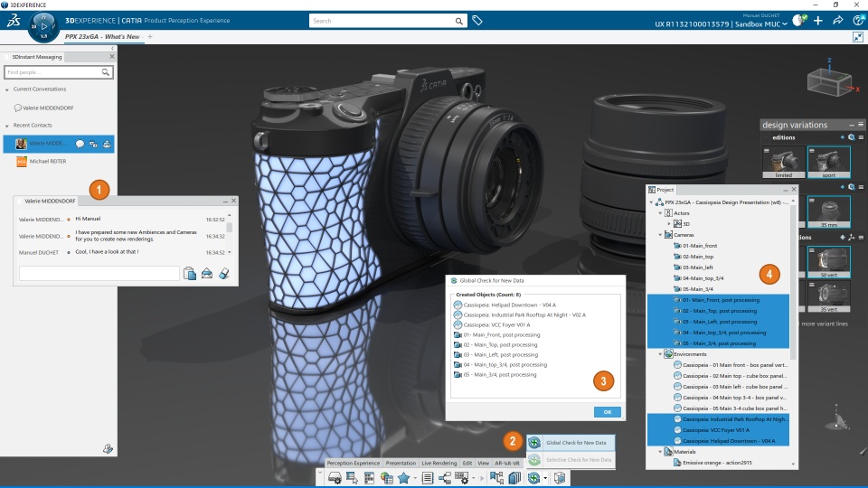Click the search magnifier in top bar
Image resolution: width=868 pixels, height=488 pixels.
[459, 21]
